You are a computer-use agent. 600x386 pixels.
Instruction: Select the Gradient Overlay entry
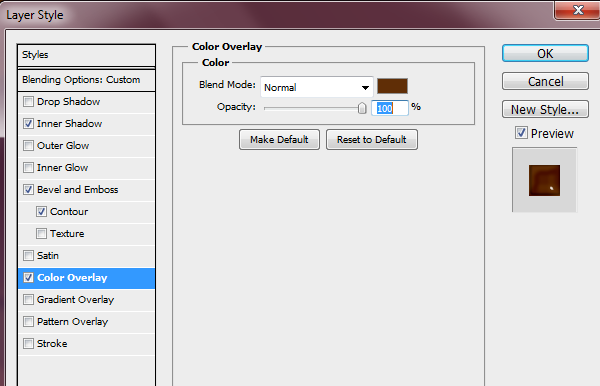point(86,300)
